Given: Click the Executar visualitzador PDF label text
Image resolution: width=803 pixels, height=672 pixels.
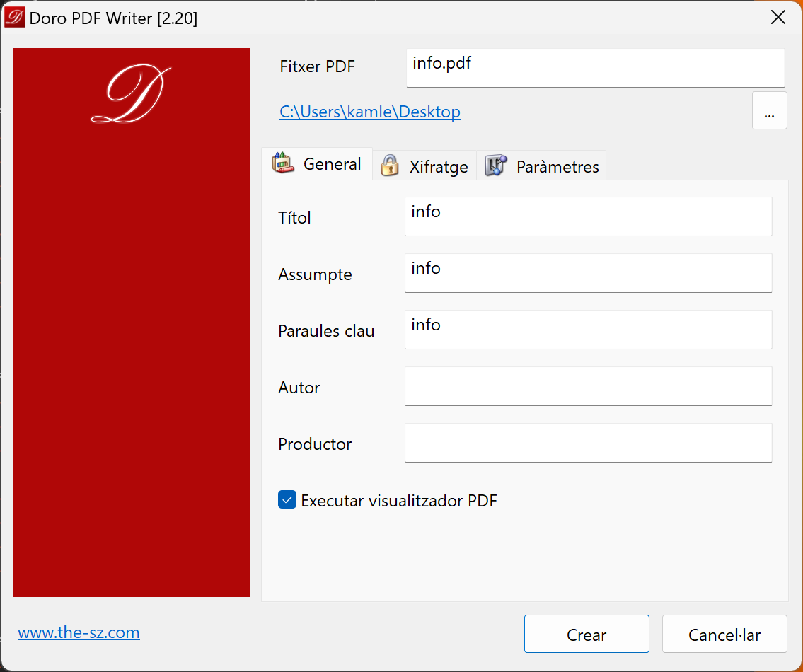Looking at the screenshot, I should 399,500.
